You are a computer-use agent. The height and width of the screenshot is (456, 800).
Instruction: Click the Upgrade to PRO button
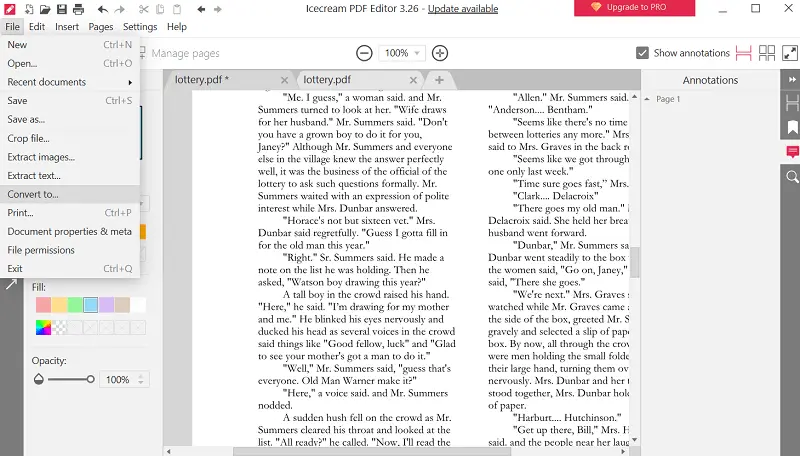tap(634, 8)
